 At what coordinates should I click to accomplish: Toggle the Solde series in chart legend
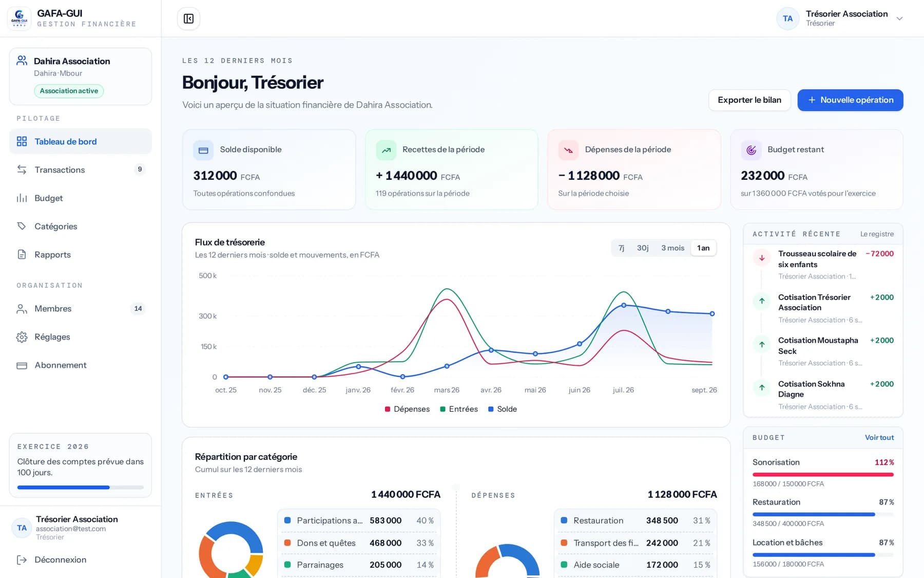coord(503,409)
